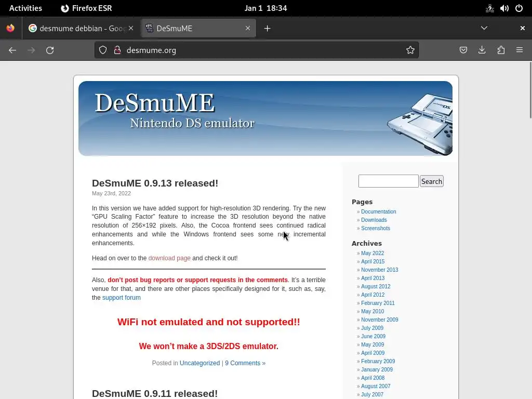Open Firefox hamburger application menu
This screenshot has width=532, height=399.
point(520,50)
